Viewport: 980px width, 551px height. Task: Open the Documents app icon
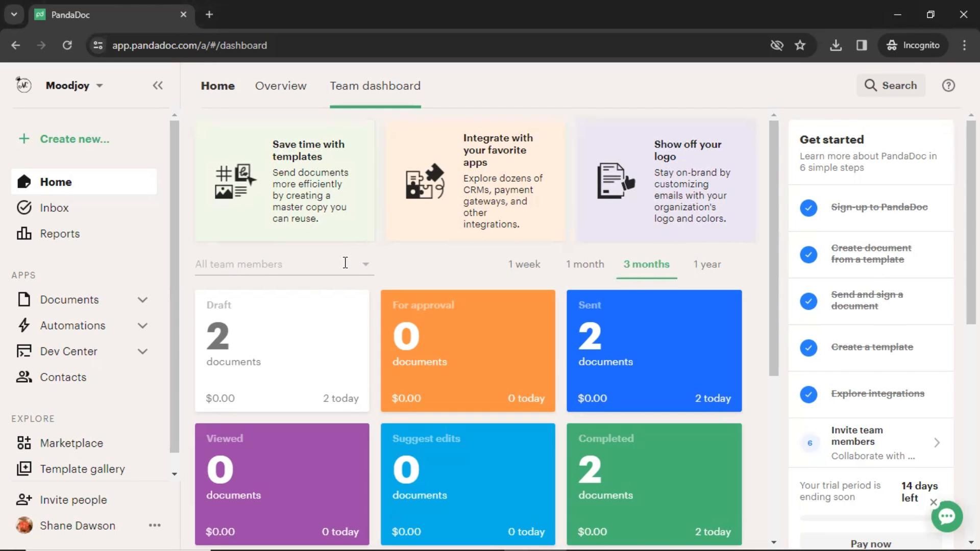click(x=23, y=299)
